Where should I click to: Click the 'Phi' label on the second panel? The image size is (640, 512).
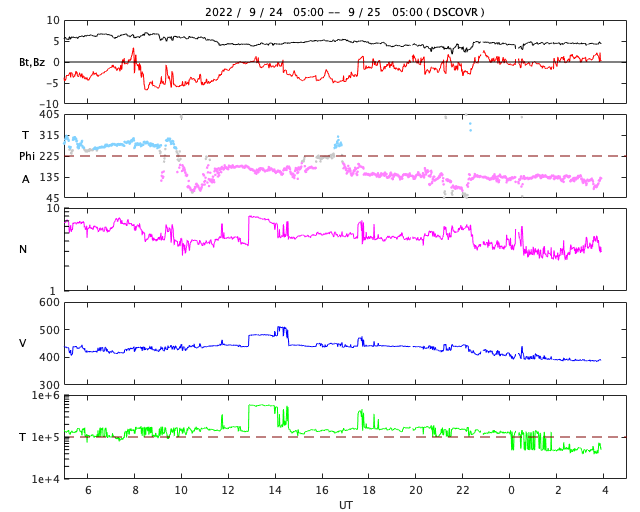click(x=27, y=156)
